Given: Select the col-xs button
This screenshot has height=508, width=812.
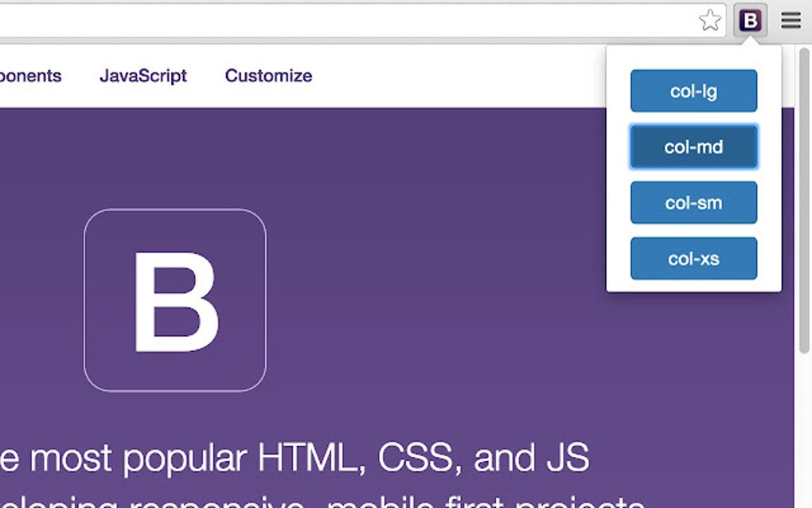Looking at the screenshot, I should click(693, 259).
